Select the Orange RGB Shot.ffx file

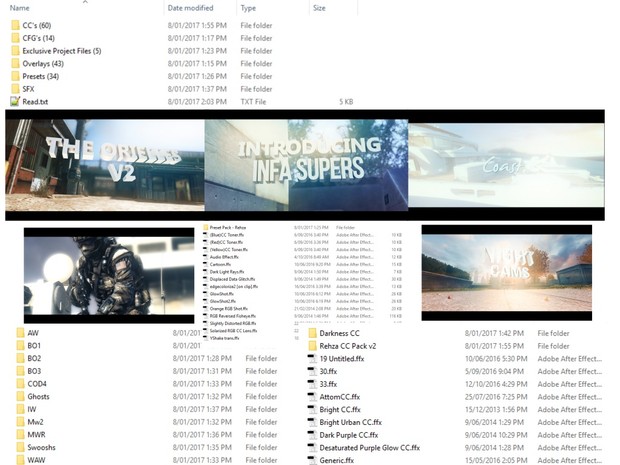pyautogui.click(x=229, y=308)
